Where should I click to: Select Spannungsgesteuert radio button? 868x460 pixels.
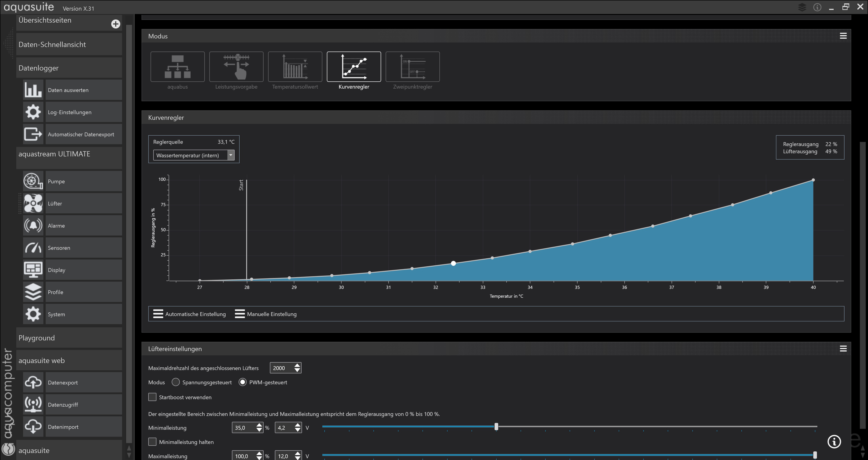tap(176, 382)
